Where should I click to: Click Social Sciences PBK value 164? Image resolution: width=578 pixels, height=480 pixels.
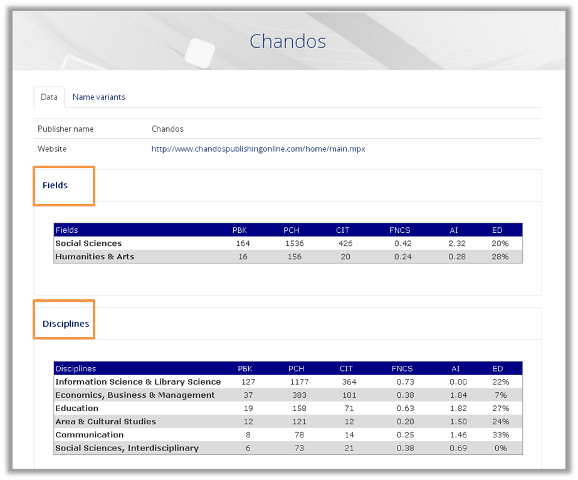[x=243, y=243]
